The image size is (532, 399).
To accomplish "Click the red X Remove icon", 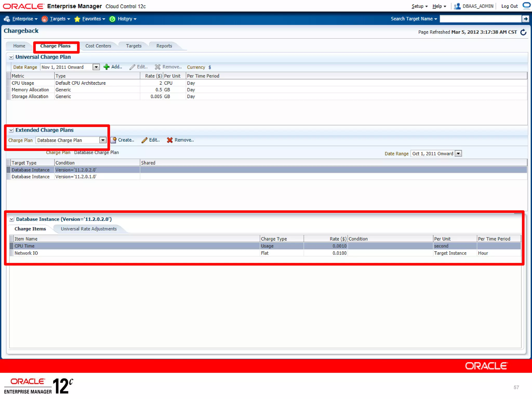I will [170, 140].
